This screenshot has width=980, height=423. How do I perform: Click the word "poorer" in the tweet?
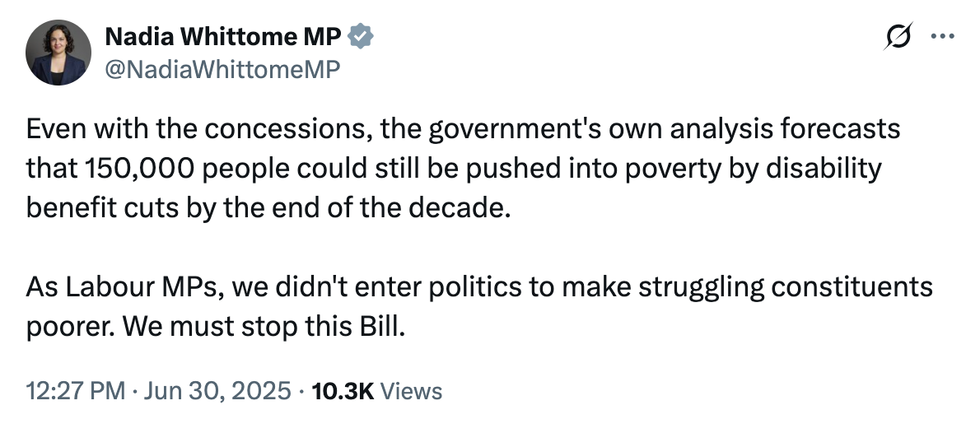click(x=65, y=328)
